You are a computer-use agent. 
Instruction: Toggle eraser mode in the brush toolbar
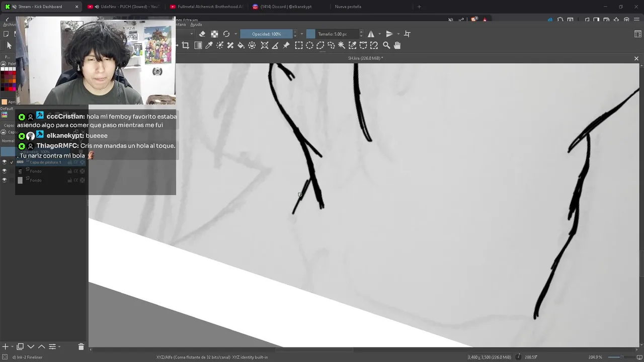coord(202,34)
